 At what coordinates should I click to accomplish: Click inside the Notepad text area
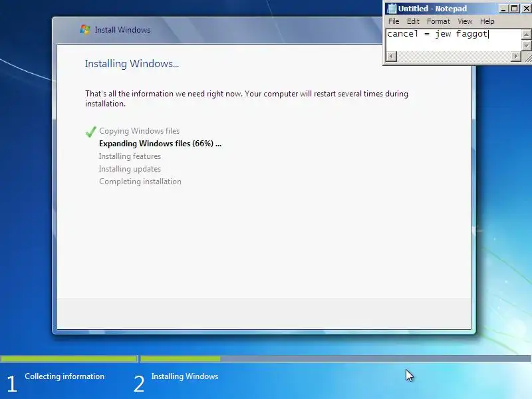point(454,41)
